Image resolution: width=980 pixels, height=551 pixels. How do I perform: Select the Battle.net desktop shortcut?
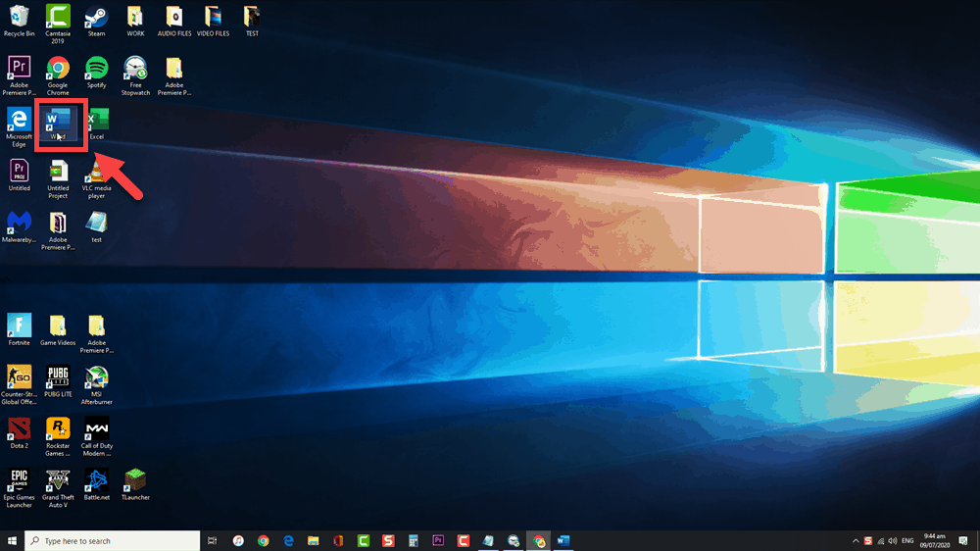point(96,484)
